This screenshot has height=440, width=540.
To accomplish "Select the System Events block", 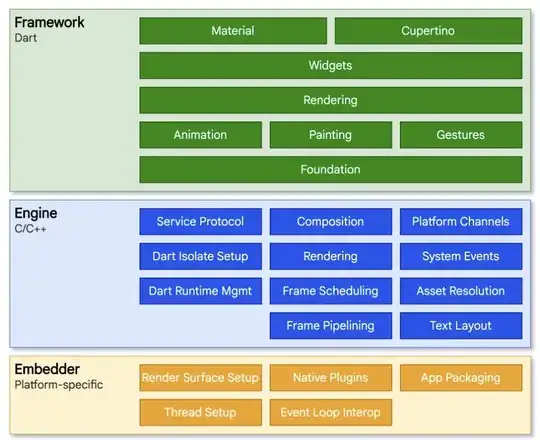I will [x=461, y=256].
